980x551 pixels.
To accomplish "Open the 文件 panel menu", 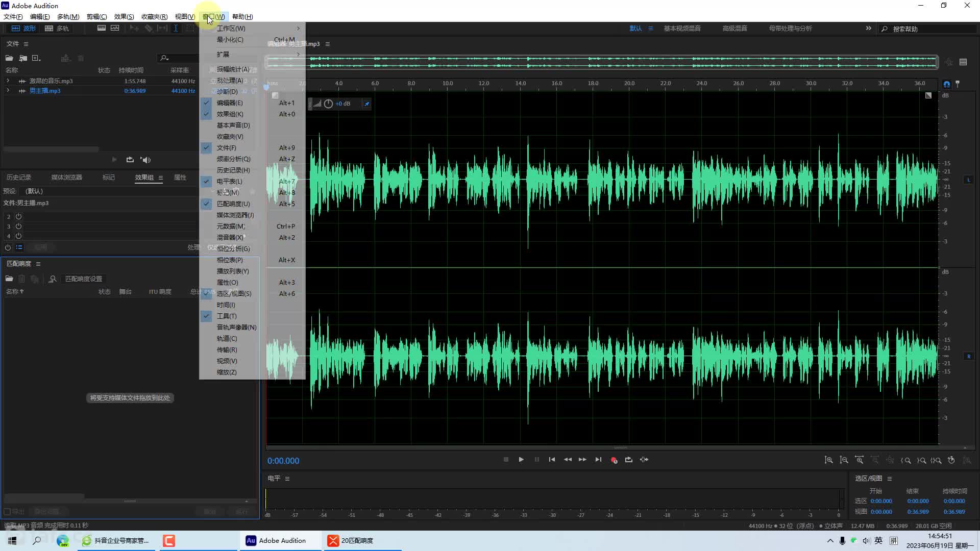I will [x=26, y=44].
